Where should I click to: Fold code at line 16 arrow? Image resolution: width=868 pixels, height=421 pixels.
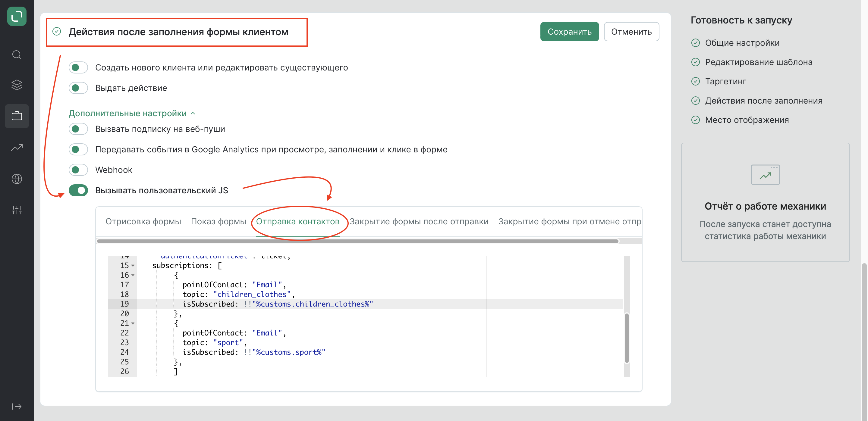[133, 275]
